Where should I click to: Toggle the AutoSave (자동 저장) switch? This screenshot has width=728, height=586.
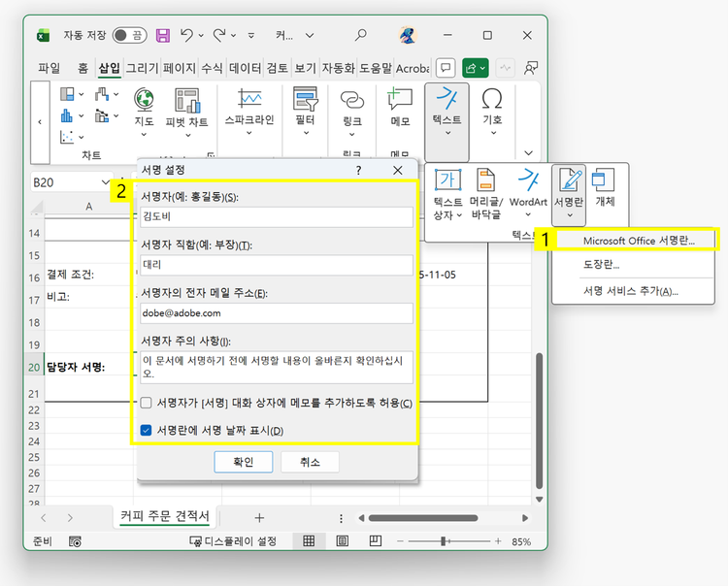click(129, 35)
